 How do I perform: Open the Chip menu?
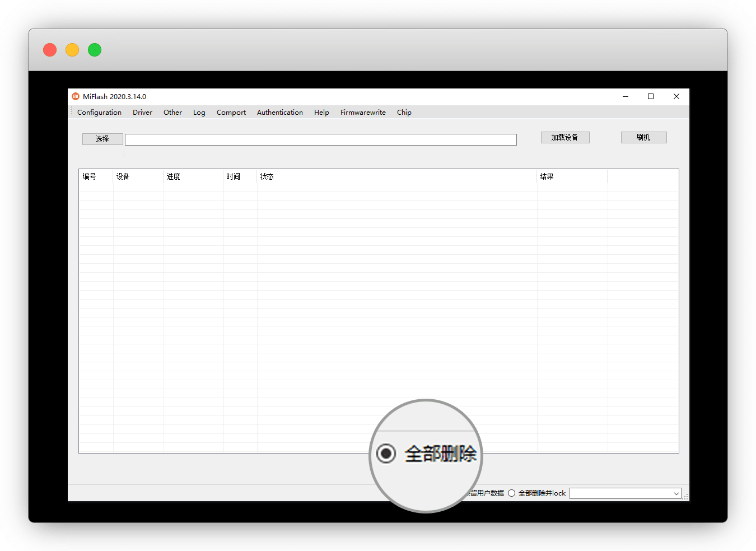point(404,113)
